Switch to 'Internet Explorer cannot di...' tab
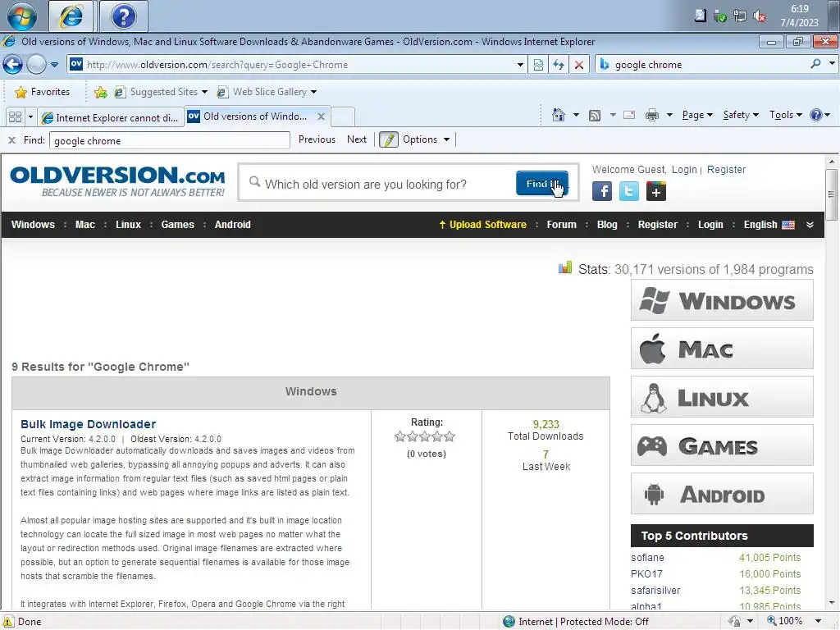This screenshot has height=630, width=840. (x=111, y=117)
